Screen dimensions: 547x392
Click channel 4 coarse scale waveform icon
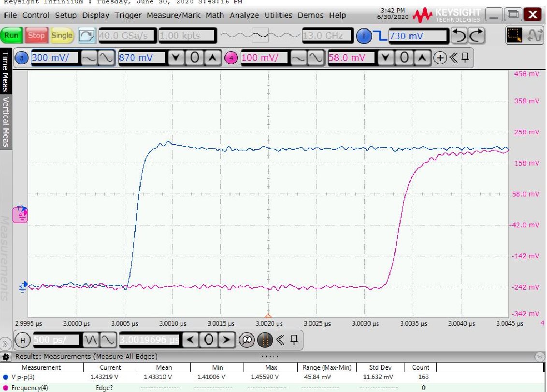pos(298,58)
